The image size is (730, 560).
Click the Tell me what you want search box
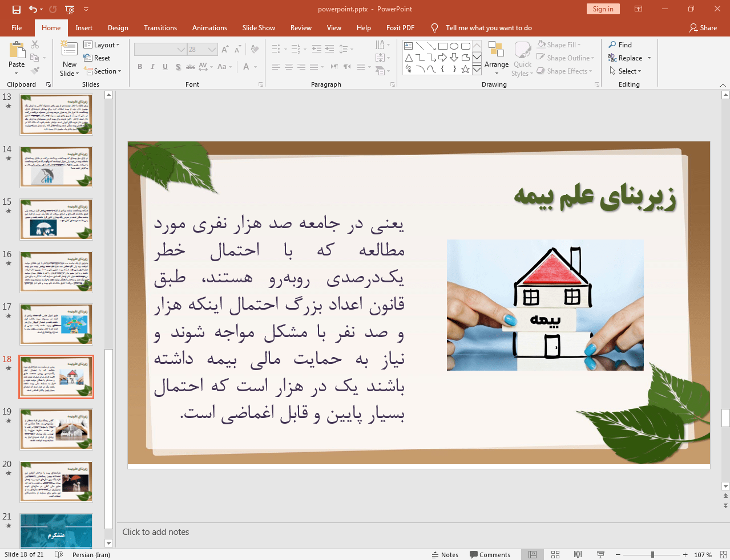[x=489, y=27]
